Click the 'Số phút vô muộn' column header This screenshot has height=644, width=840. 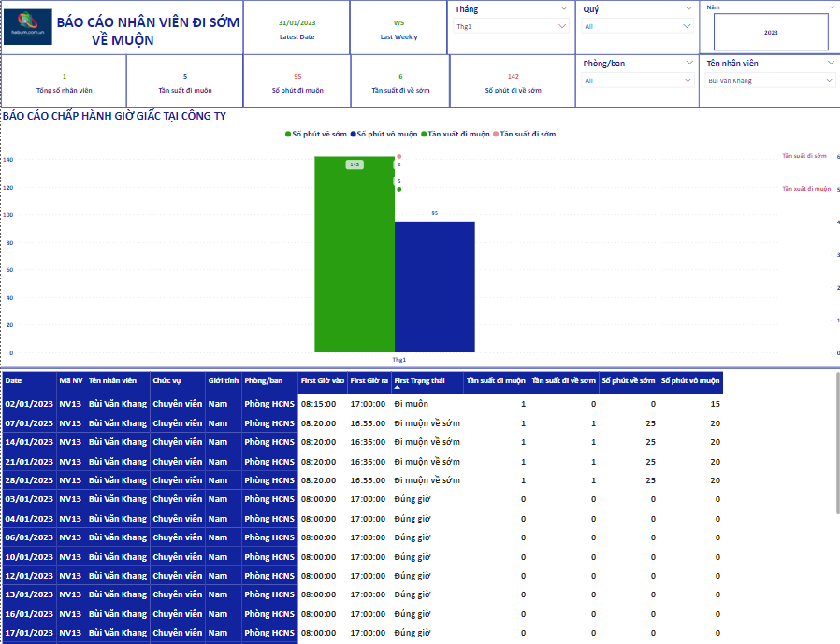[x=690, y=380]
